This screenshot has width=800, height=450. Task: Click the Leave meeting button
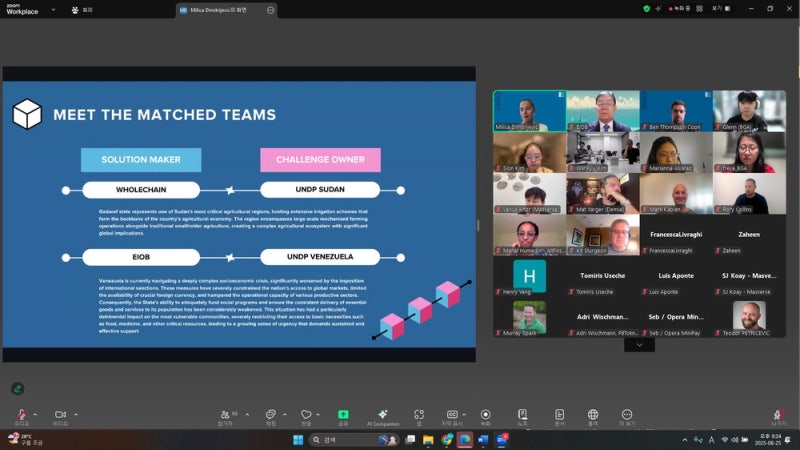[x=779, y=417]
